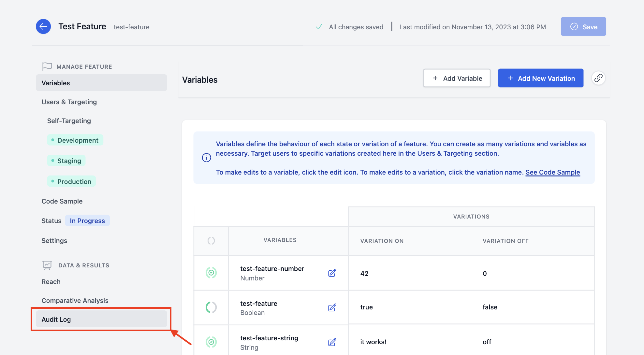
Task: Open the edit icon for test-feature Boolean variable
Action: point(332,307)
